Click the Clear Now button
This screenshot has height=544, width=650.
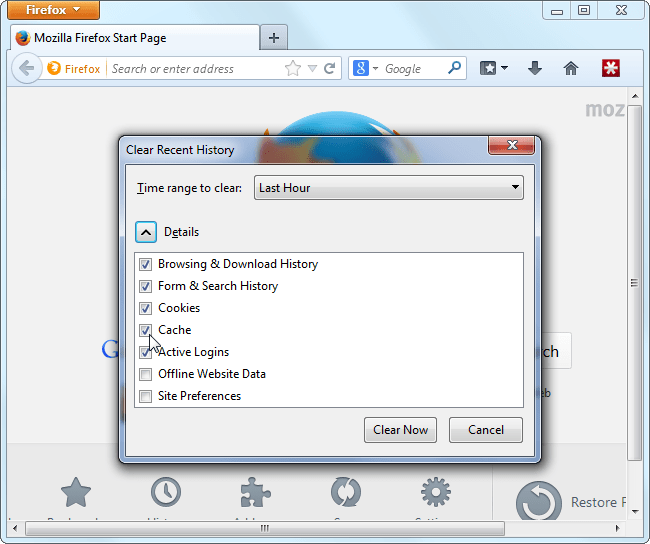(400, 430)
